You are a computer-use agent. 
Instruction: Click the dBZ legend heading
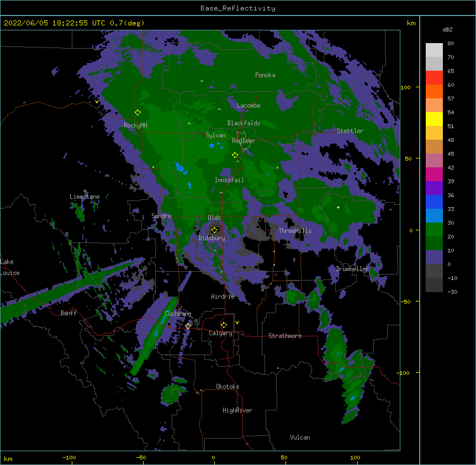pos(447,29)
